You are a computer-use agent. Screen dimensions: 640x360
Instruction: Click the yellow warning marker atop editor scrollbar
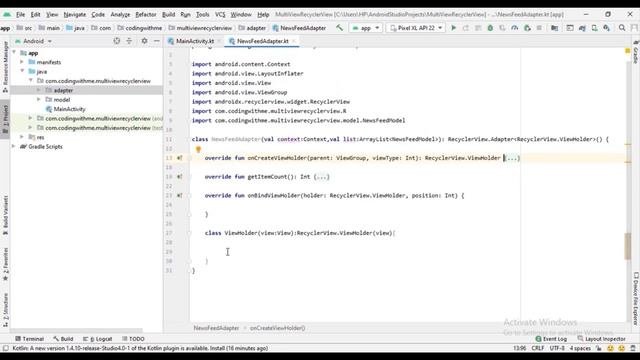pos(628,51)
